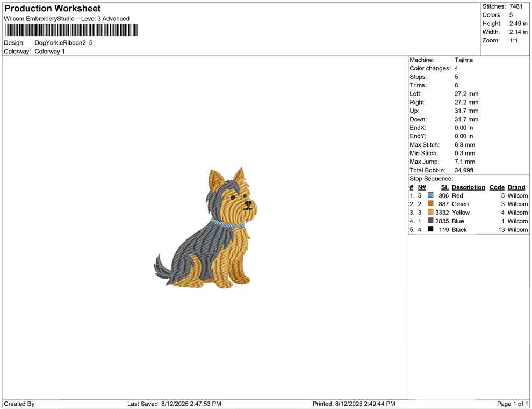
Task: Click the Left value 27.2 mm
Action: (466, 94)
